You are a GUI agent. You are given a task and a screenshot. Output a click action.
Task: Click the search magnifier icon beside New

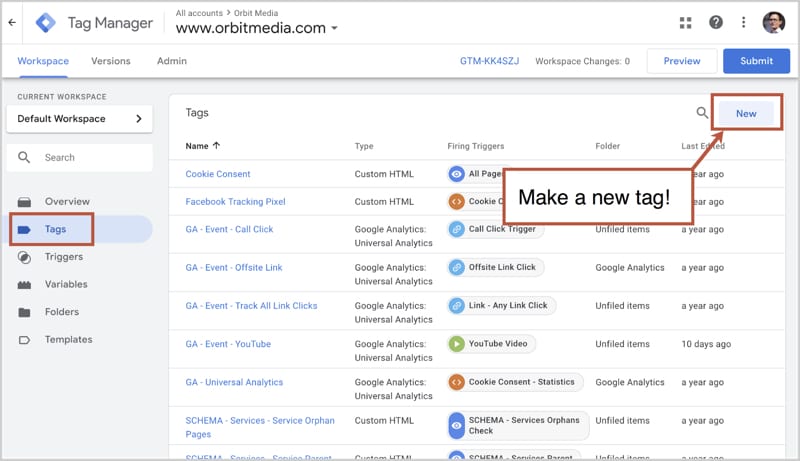point(703,113)
